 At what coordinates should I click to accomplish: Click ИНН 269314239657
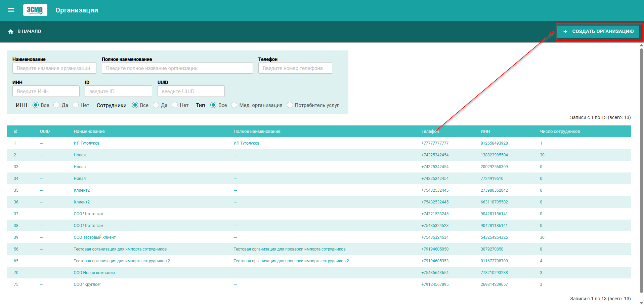tap(494, 284)
